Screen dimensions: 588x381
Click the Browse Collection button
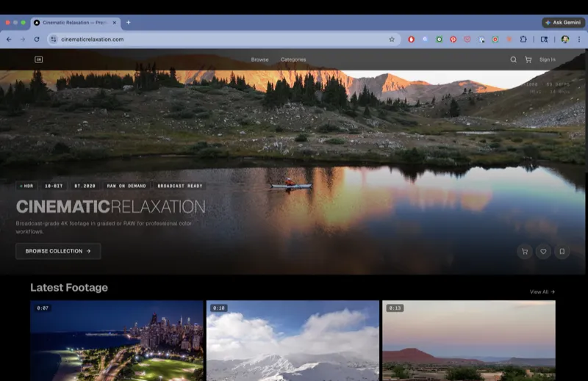[58, 251]
